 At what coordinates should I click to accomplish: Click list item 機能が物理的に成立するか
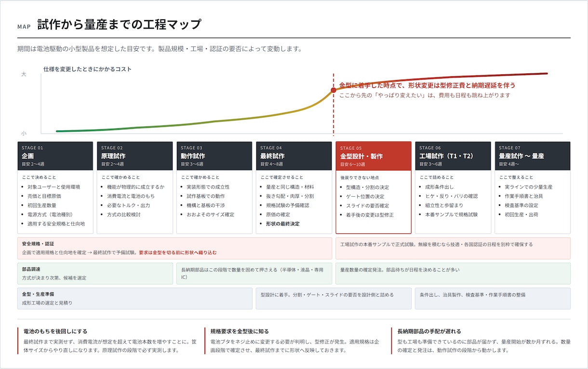pos(136,187)
